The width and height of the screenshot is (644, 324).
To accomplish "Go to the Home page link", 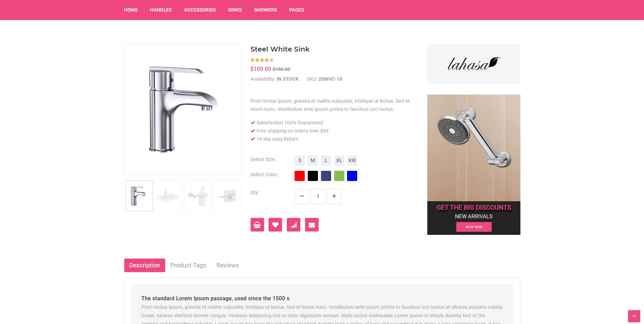I will 131,10.
